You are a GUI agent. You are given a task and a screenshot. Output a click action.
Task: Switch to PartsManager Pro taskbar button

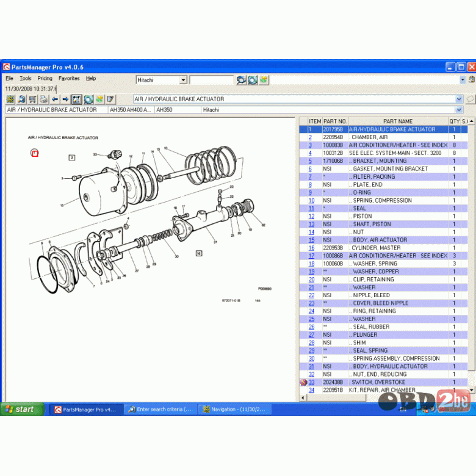point(87,409)
